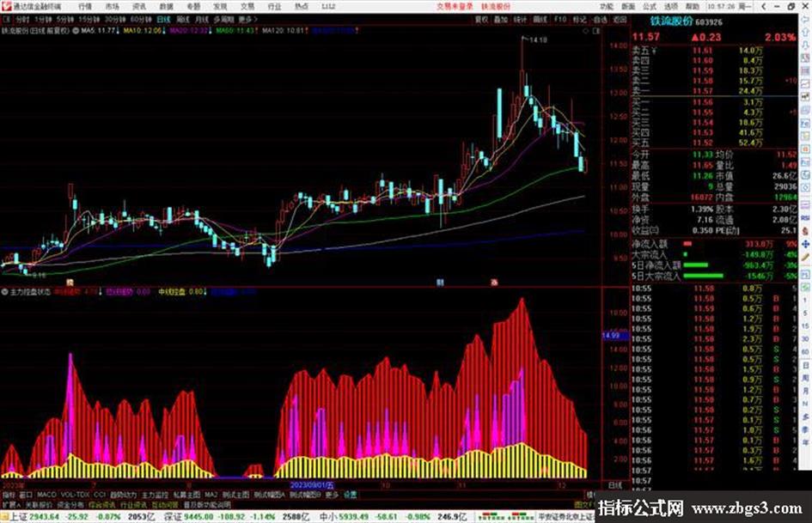Click the 复权 toolbar button
This screenshot has width=812, height=523.
[481, 19]
